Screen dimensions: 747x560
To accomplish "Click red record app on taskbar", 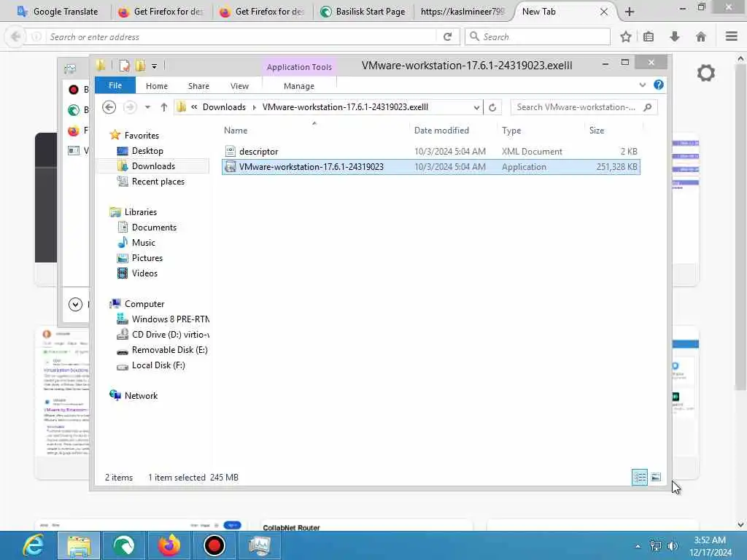I will tap(214, 545).
